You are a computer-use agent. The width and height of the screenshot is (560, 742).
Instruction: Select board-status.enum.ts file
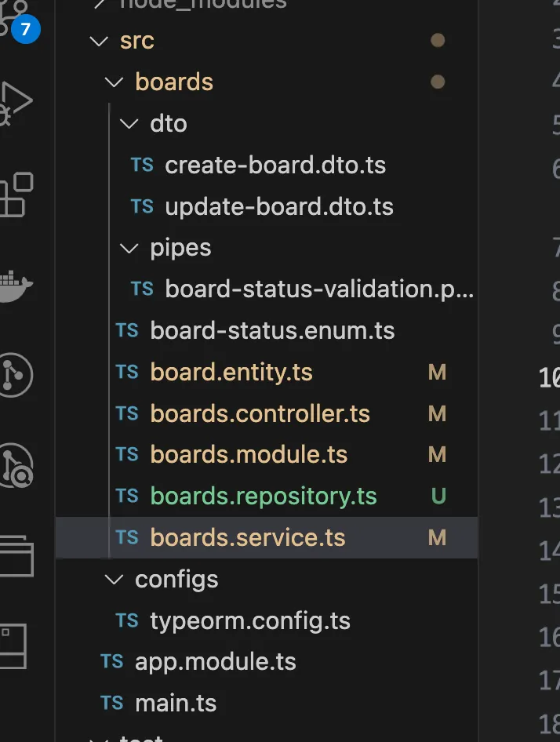pos(272,331)
